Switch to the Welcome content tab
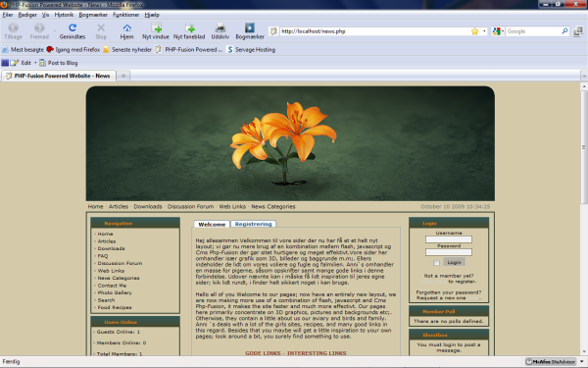 tap(212, 224)
